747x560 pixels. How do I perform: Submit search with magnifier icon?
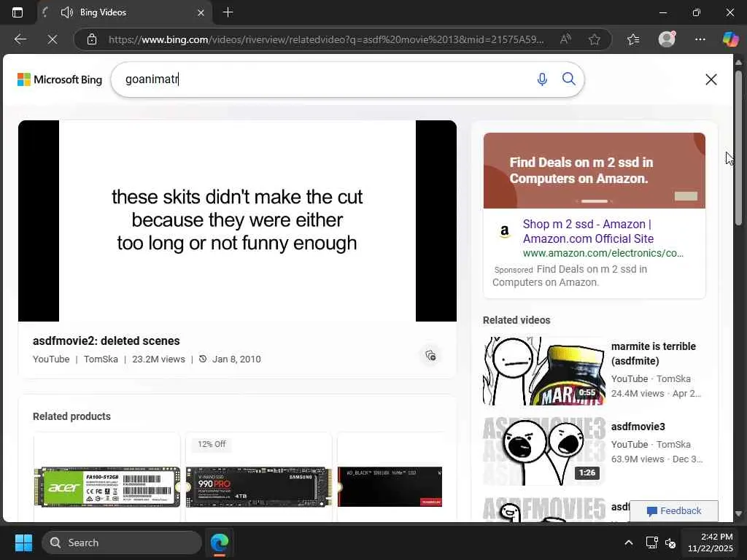569,79
